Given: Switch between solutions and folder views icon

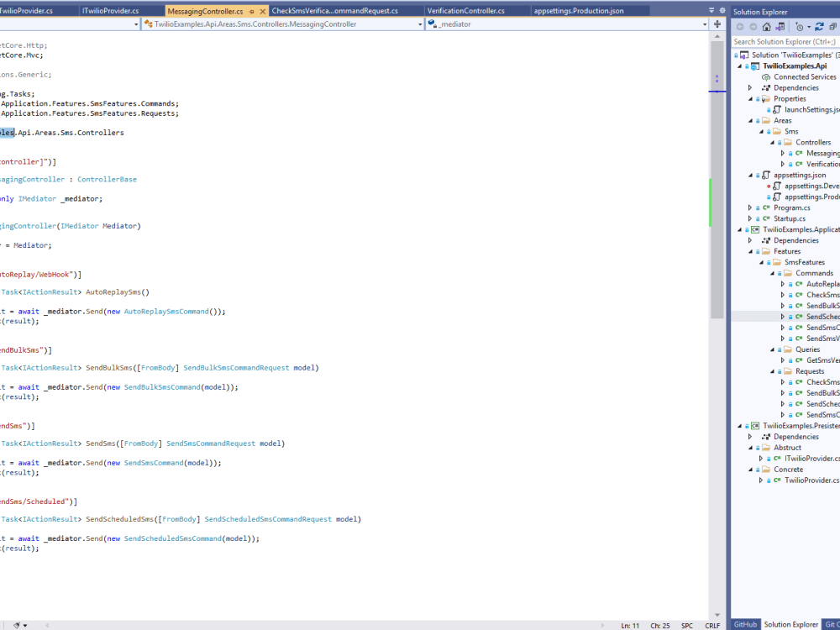Looking at the screenshot, I should pos(780,27).
